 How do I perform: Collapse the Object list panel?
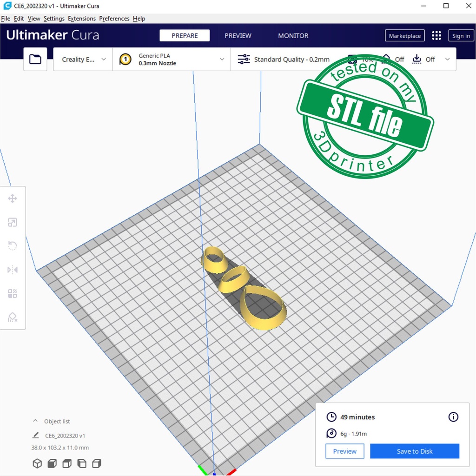35,421
